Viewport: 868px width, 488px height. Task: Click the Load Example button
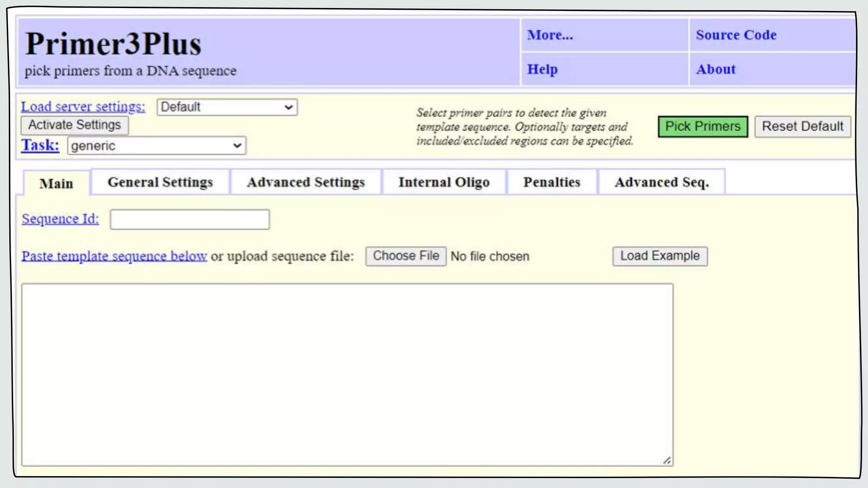tap(659, 256)
